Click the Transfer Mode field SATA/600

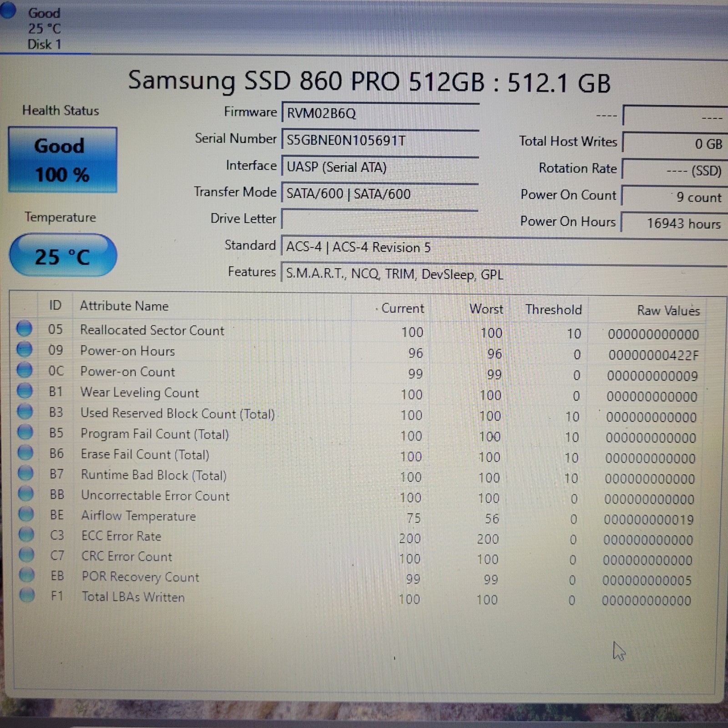[x=380, y=194]
